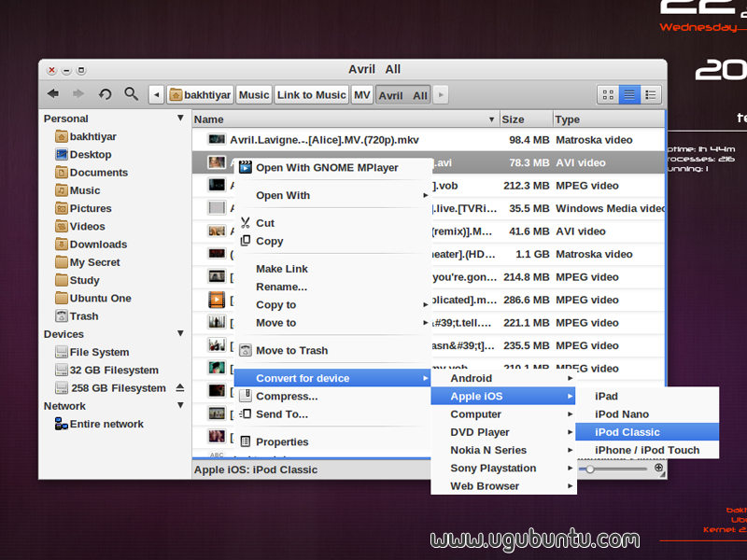Open search with the magnifier icon
This screenshot has width=747, height=560.
(x=131, y=94)
